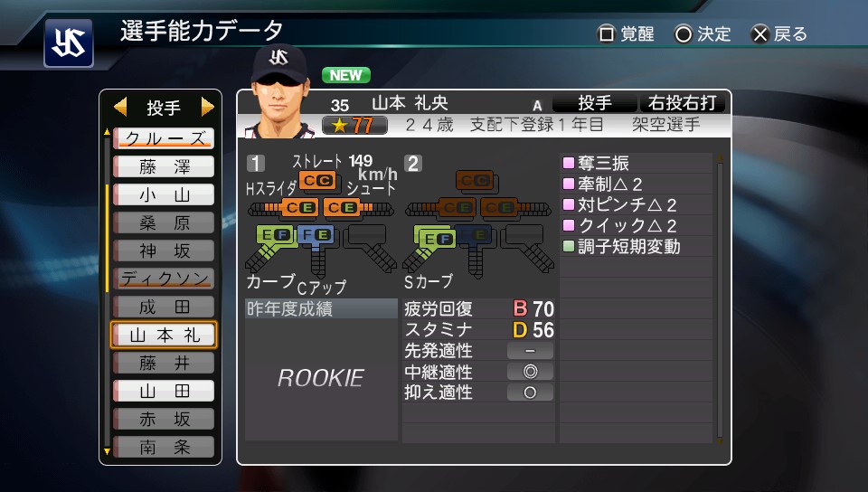Open pitch chart number 2 icon
Screen dimensions: 868x492
413,164
